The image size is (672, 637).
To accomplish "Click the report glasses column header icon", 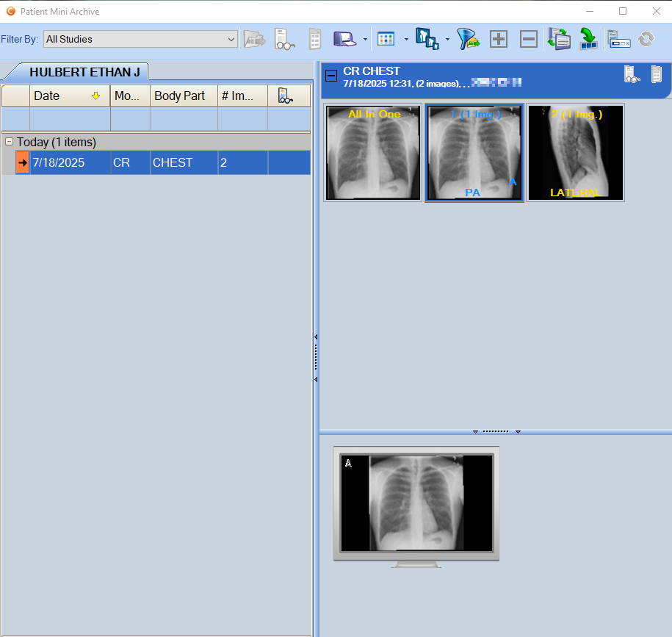I will click(286, 96).
